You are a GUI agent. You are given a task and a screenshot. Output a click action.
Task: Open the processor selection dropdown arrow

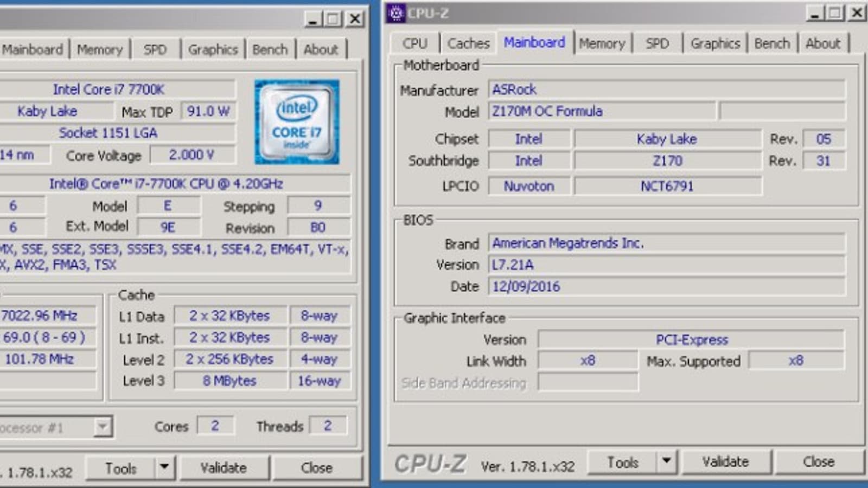click(x=102, y=427)
